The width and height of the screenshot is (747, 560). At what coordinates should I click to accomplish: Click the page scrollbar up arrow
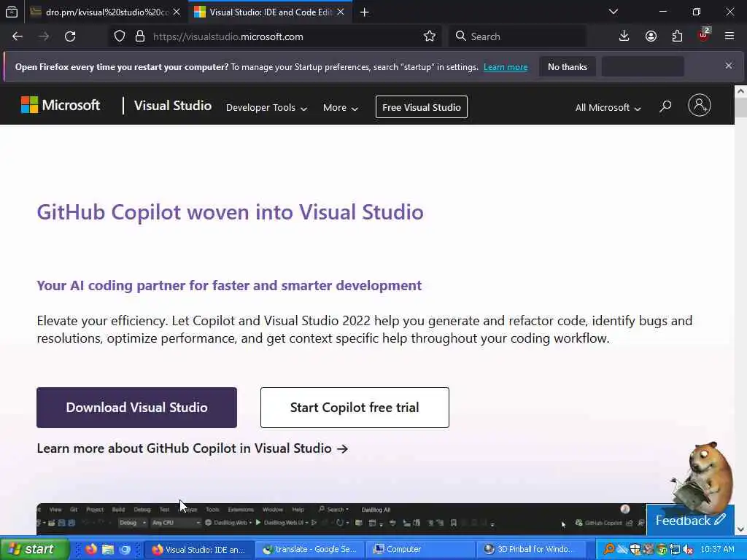pos(740,91)
